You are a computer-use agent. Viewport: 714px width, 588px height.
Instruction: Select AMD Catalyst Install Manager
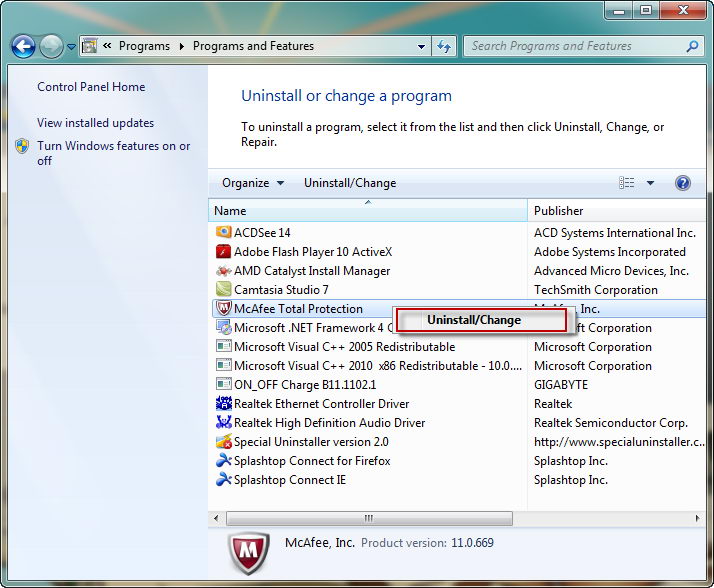(312, 271)
